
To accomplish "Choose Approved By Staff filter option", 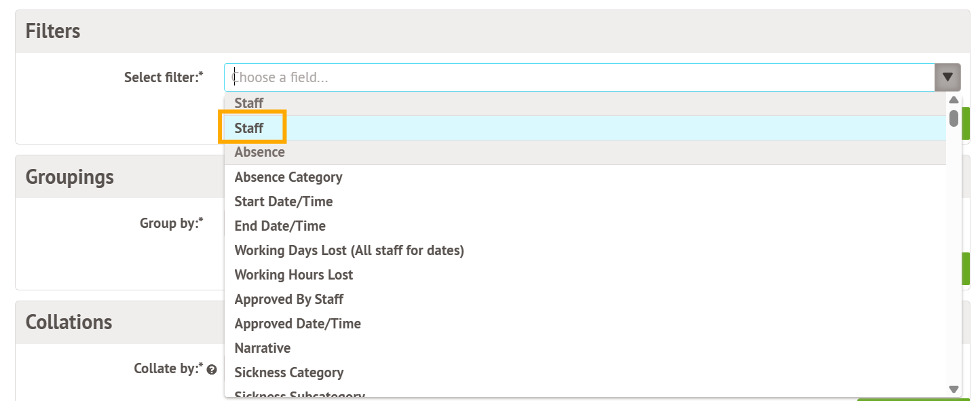I will [x=288, y=299].
